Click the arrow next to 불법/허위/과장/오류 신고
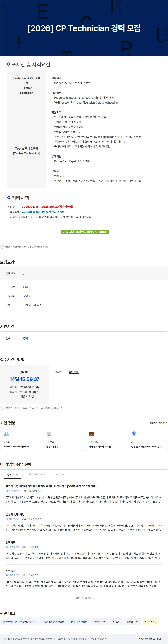Viewport: 168px width, 644px height. pyautogui.click(x=163, y=639)
